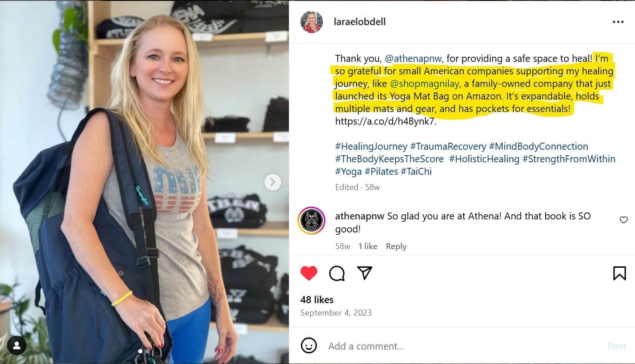
Task: Reply to the athenapnw comment
Action: point(396,246)
